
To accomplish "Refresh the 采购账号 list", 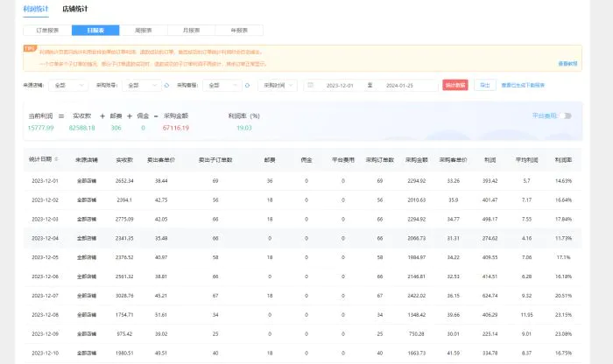I will (166, 85).
